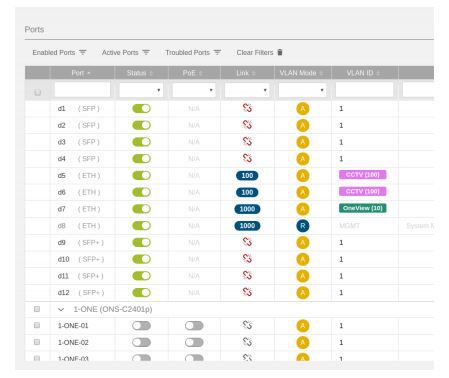Click the broken link icon in row d4

(247, 158)
